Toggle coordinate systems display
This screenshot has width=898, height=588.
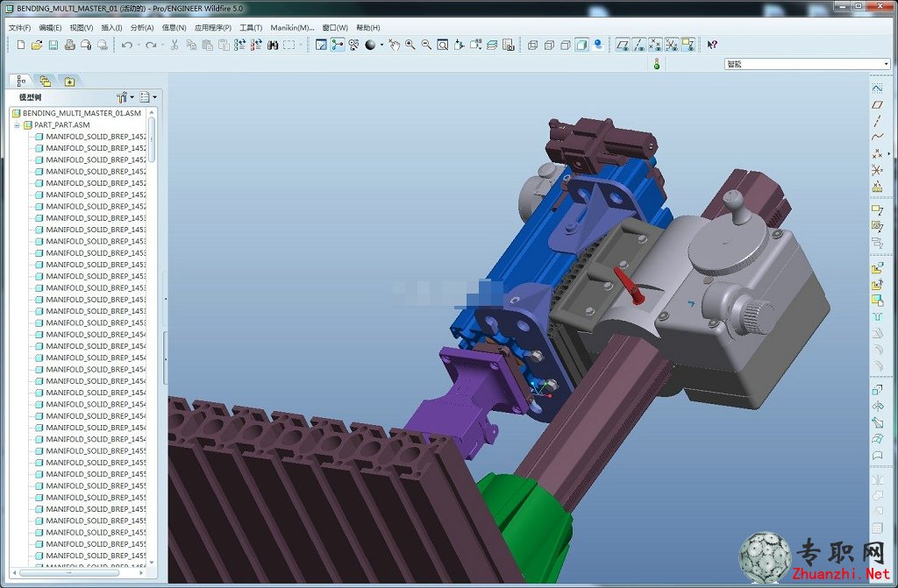click(672, 45)
